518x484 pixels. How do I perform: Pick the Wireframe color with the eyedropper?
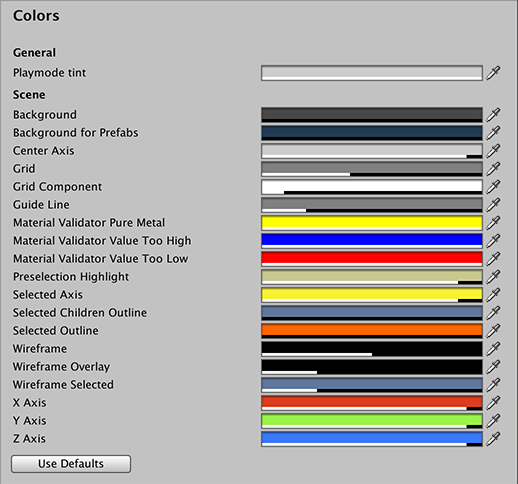(493, 349)
